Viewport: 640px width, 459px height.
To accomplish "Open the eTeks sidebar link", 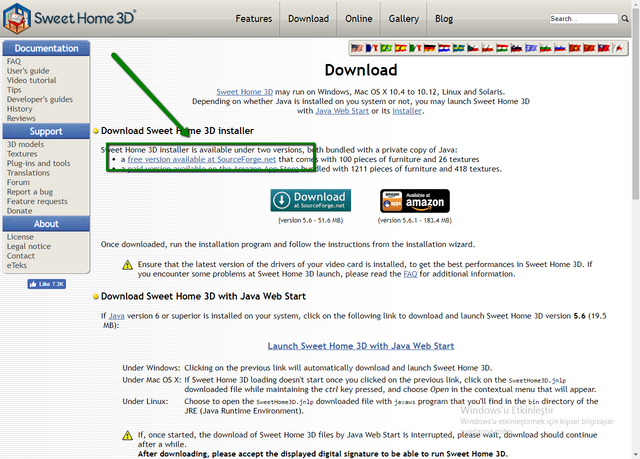I will (16, 265).
